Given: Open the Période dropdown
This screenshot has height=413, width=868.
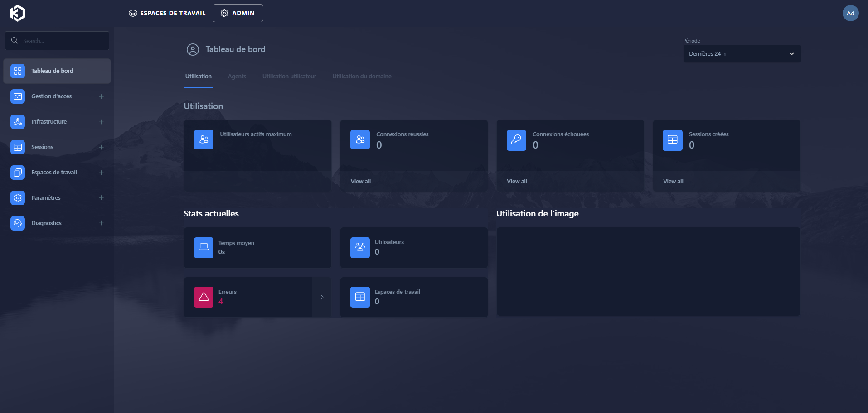Looking at the screenshot, I should point(742,54).
